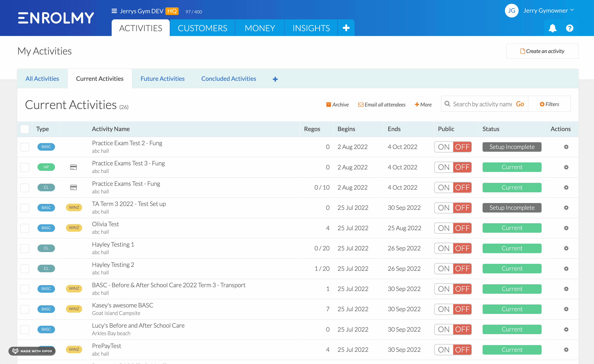Image resolution: width=594 pixels, height=364 pixels.
Task: Click the WINZ badge on Kasey's awesome BASC row
Action: tap(74, 309)
